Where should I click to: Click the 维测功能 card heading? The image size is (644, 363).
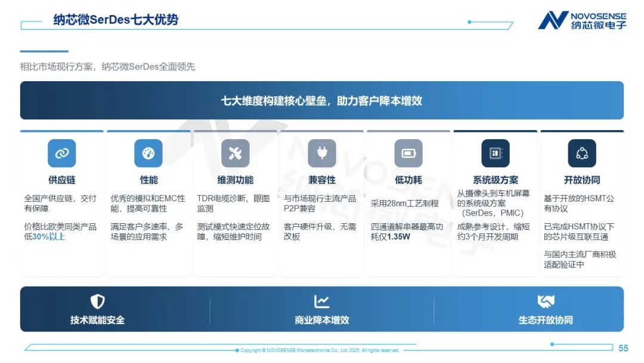[x=236, y=180]
